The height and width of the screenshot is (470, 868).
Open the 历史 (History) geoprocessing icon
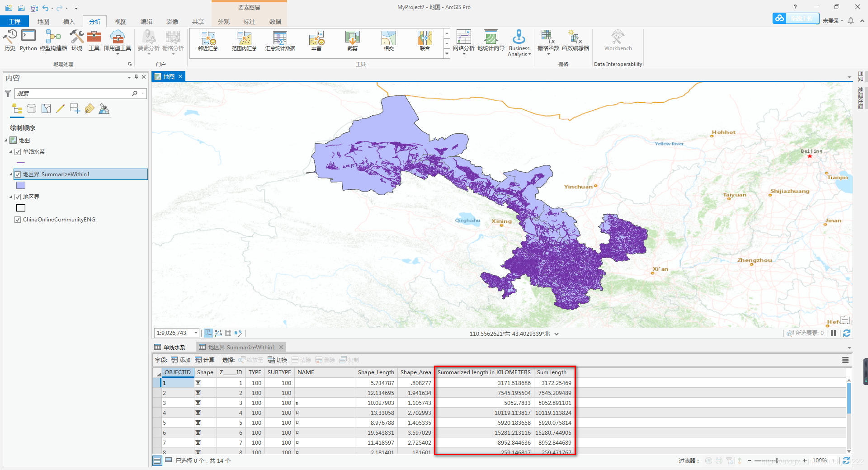tap(10, 40)
